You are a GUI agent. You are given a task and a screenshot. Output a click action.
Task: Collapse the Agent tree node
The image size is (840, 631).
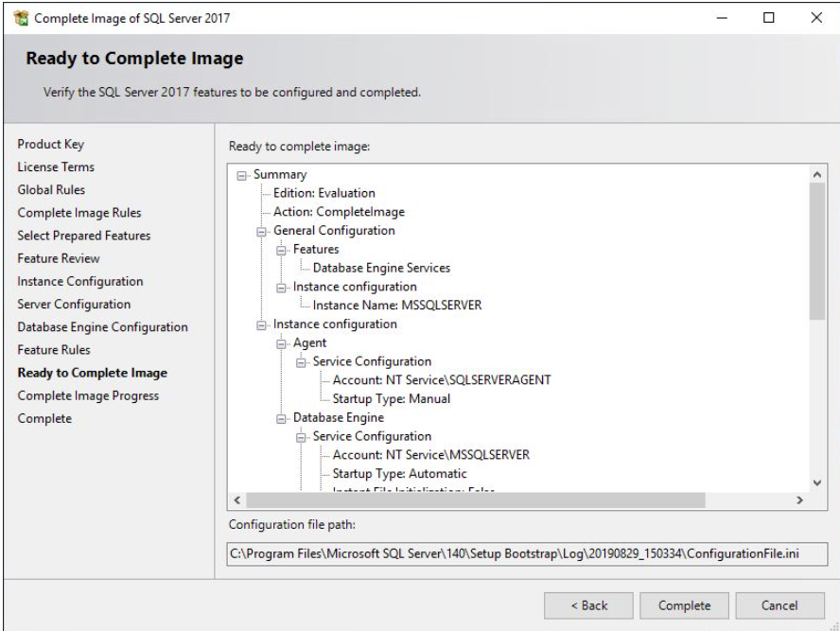[281, 344]
